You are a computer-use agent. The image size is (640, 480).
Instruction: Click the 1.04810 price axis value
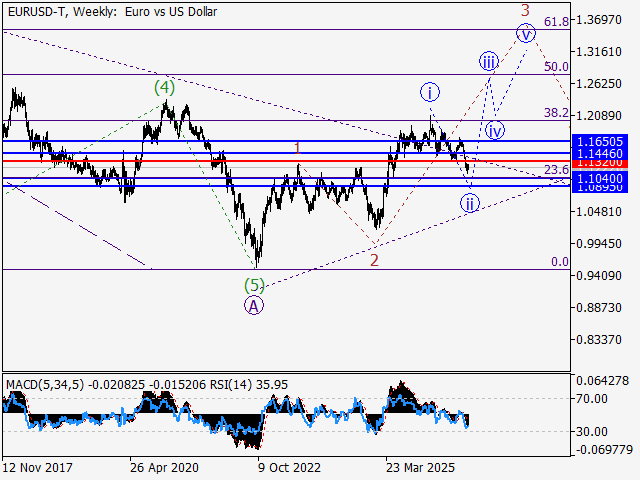coord(598,211)
